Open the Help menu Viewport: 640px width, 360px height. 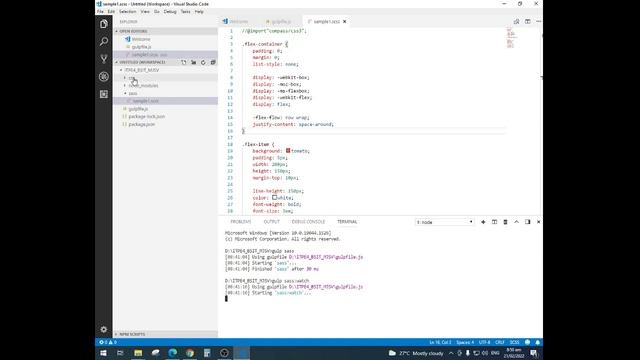coord(199,12)
